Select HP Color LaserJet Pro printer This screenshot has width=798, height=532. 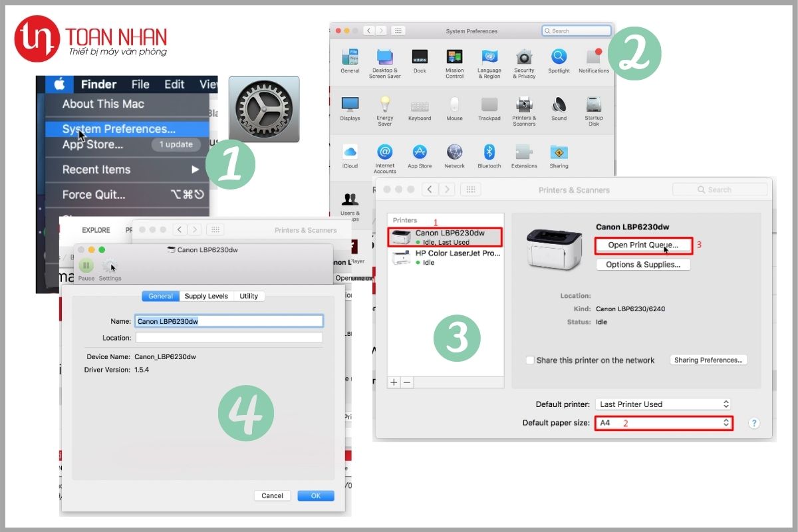click(x=446, y=257)
